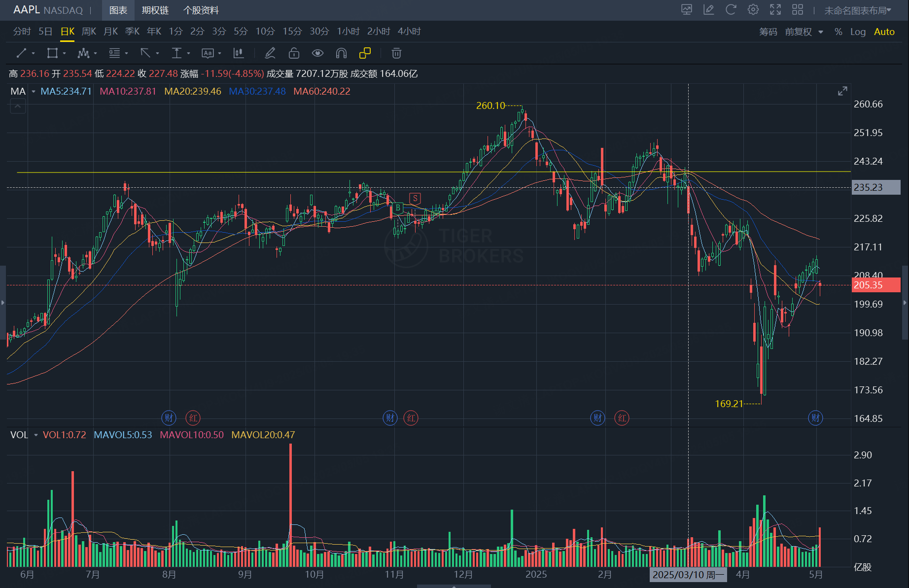The width and height of the screenshot is (909, 588).
Task: Toggle the 筹码 chip distribution panel
Action: pos(768,32)
